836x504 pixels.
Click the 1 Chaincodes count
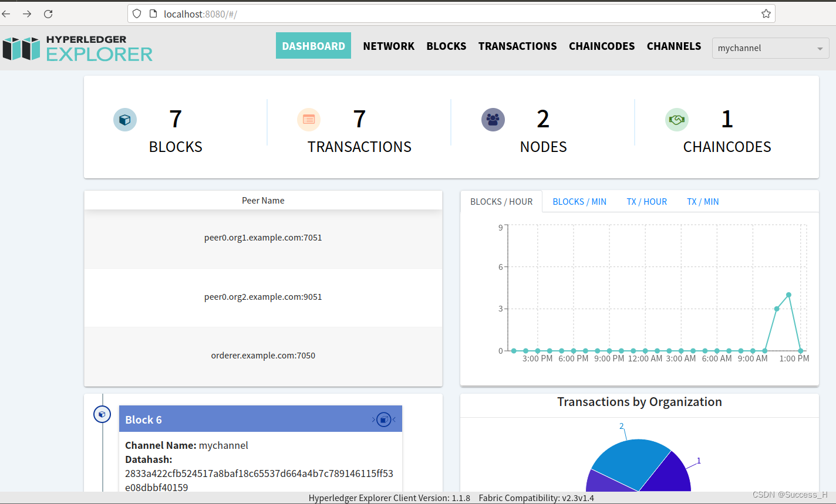tap(727, 119)
